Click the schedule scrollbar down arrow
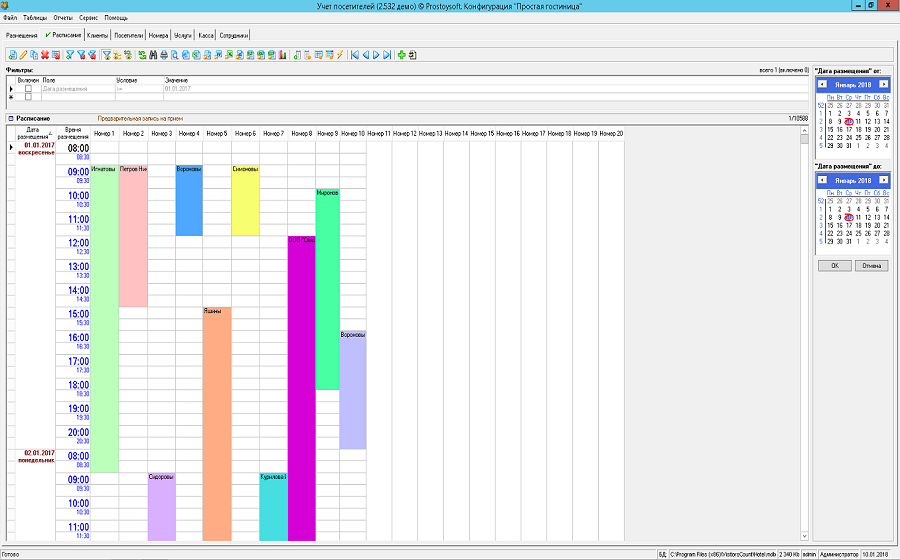This screenshot has width=900, height=560. (x=804, y=536)
